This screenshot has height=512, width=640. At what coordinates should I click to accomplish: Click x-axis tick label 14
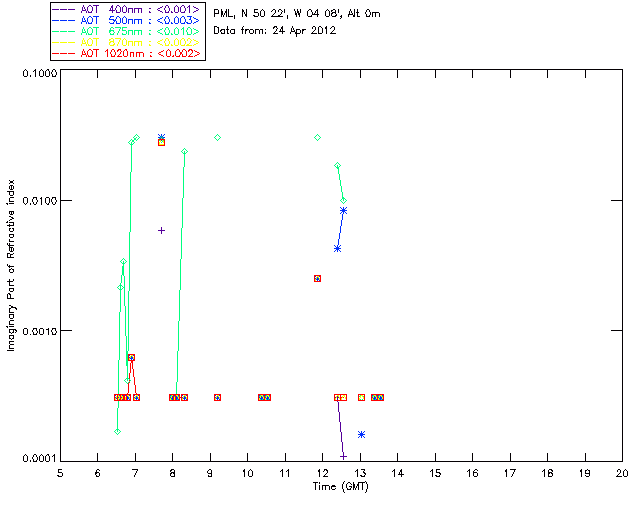(x=398, y=473)
